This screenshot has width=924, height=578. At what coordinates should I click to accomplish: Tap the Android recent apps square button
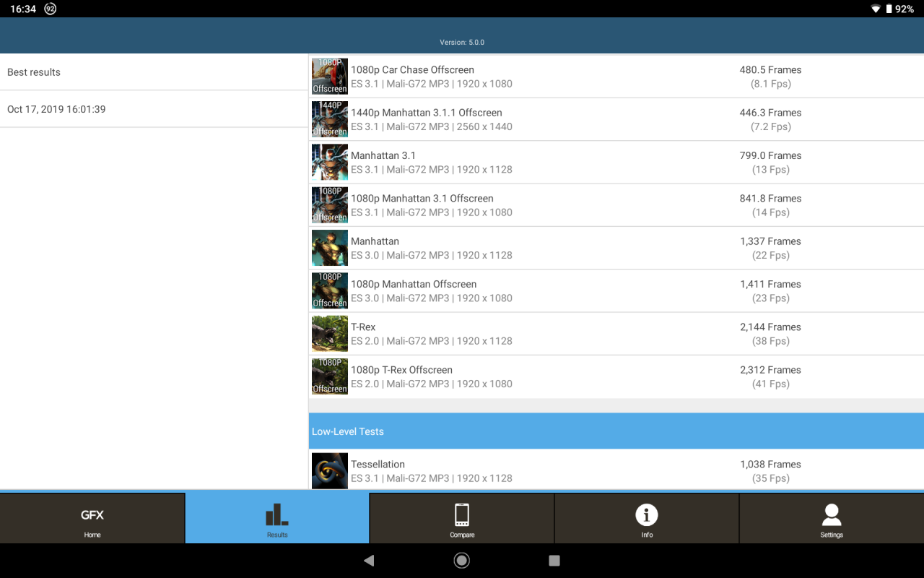(x=554, y=561)
